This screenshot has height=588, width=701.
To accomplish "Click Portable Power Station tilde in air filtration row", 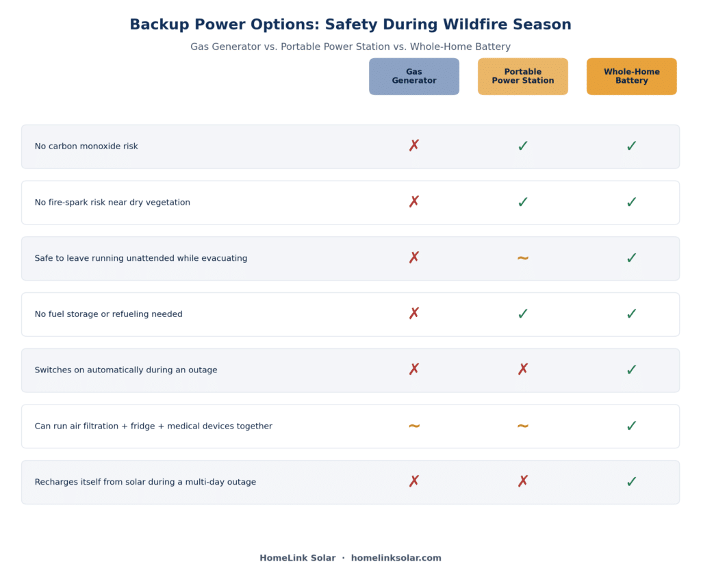I will pos(522,426).
